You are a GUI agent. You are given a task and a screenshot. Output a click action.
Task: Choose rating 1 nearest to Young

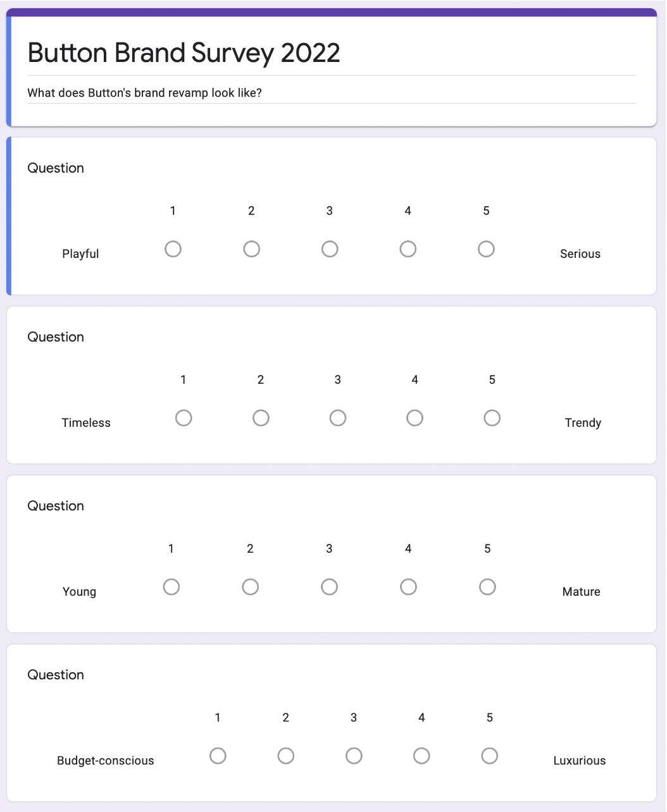point(171,587)
